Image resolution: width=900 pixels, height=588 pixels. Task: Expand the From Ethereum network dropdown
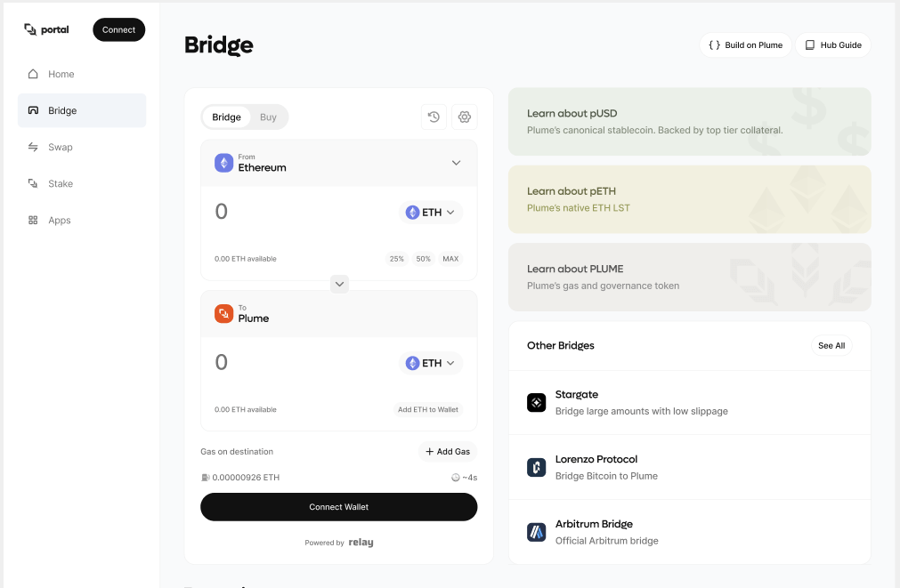456,163
